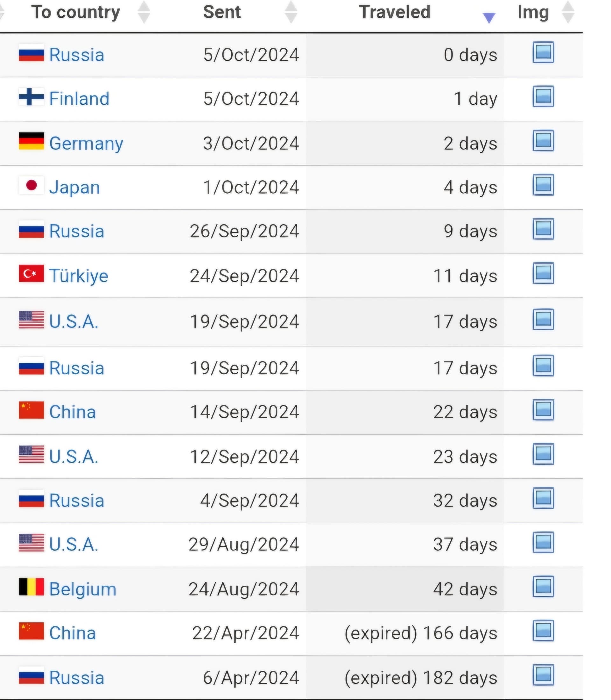Screen dimensions: 611x700
Task: Click the Sent column header
Action: tap(222, 12)
